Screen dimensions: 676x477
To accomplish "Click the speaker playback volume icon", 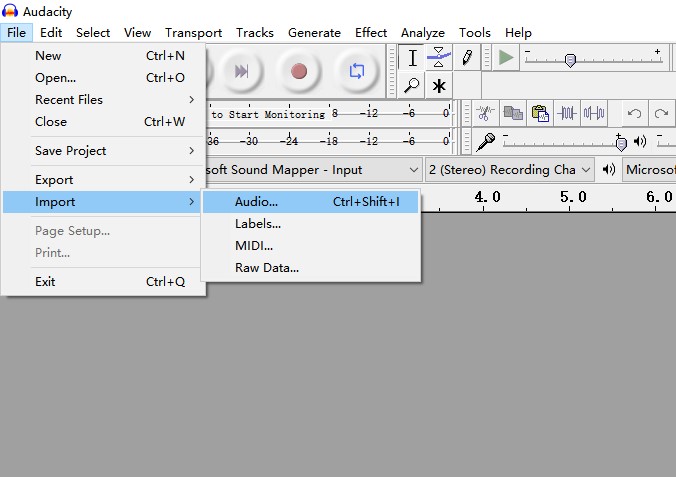I will [x=640, y=141].
